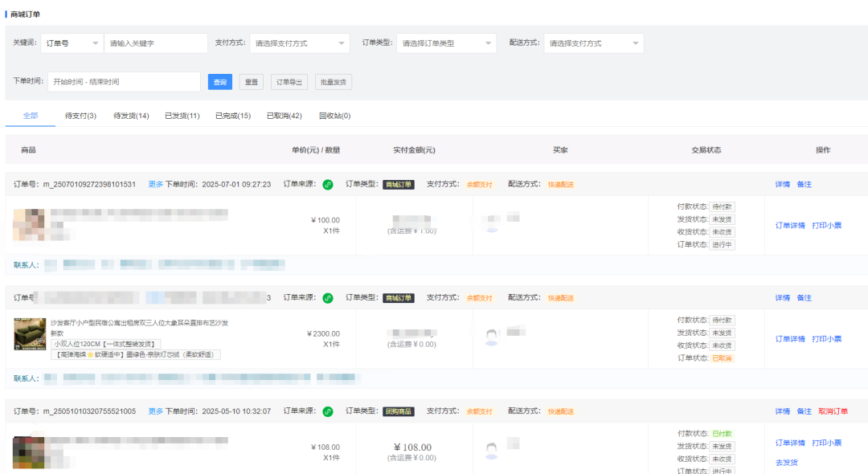Click the 订单导出 export button

click(289, 81)
